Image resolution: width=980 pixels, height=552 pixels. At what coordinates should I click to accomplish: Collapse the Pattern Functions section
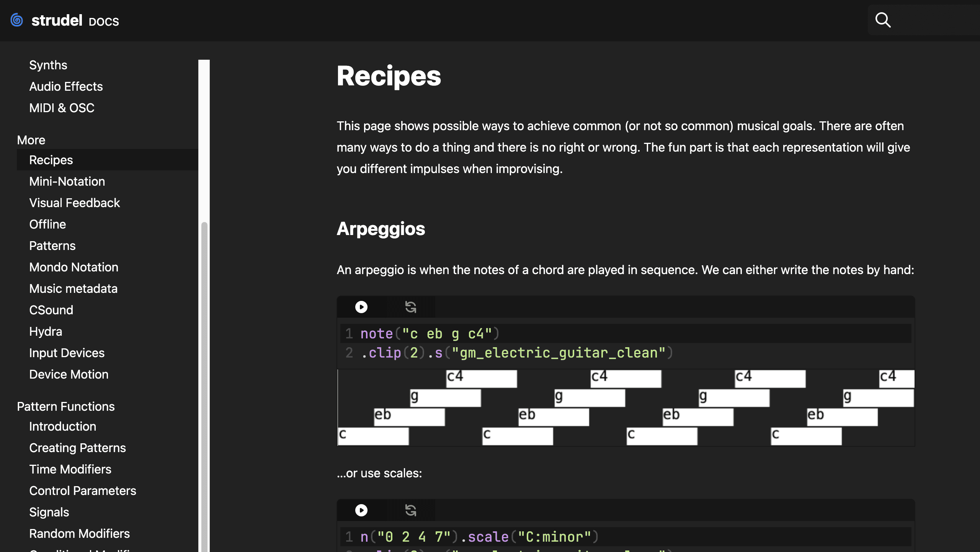[66, 406]
